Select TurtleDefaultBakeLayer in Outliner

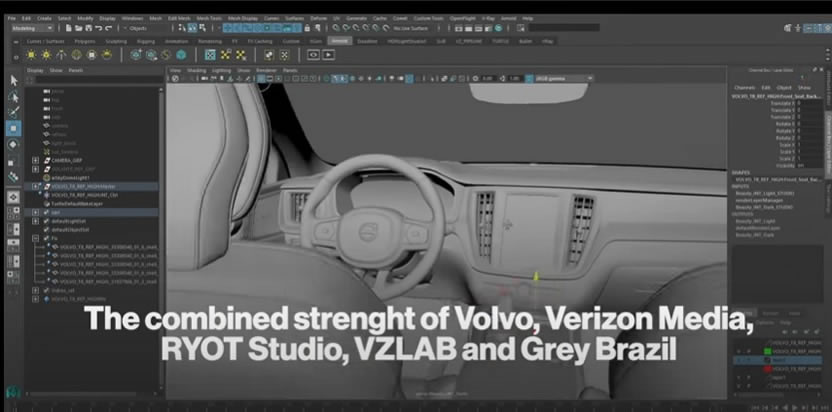coord(76,203)
